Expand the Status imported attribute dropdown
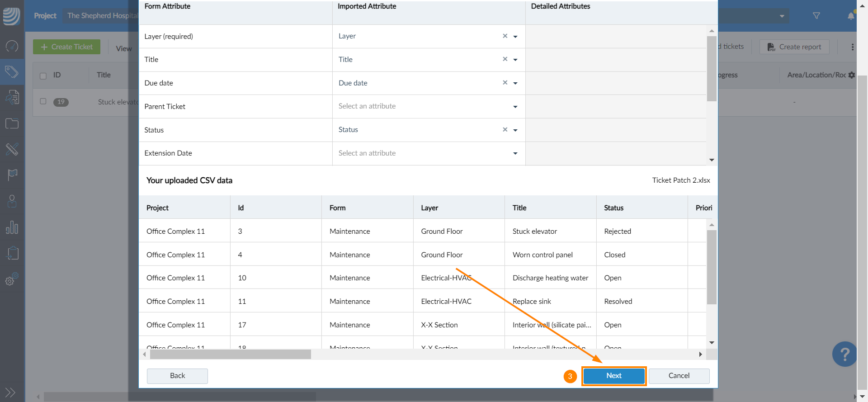 515,130
